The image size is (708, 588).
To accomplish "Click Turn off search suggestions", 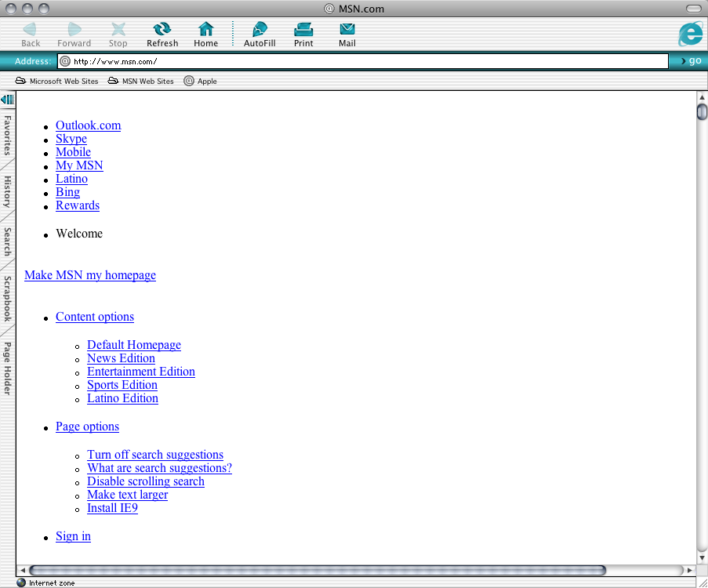I will click(x=155, y=455).
